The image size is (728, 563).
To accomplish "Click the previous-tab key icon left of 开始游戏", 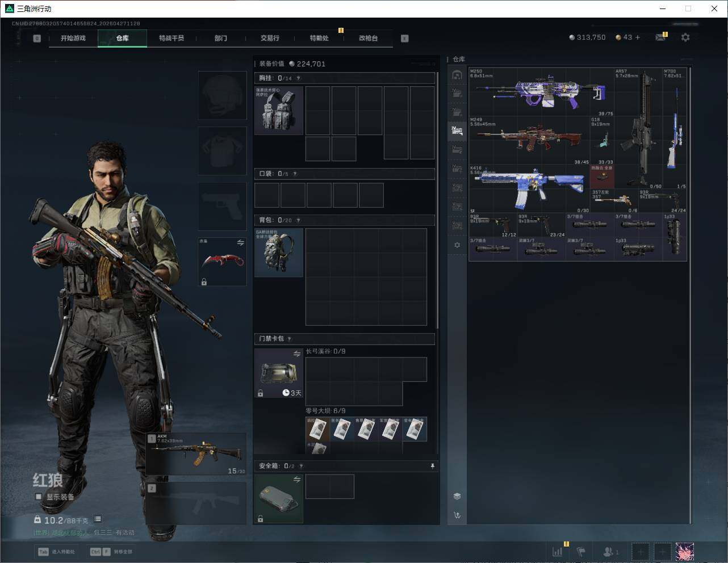I will pyautogui.click(x=37, y=38).
